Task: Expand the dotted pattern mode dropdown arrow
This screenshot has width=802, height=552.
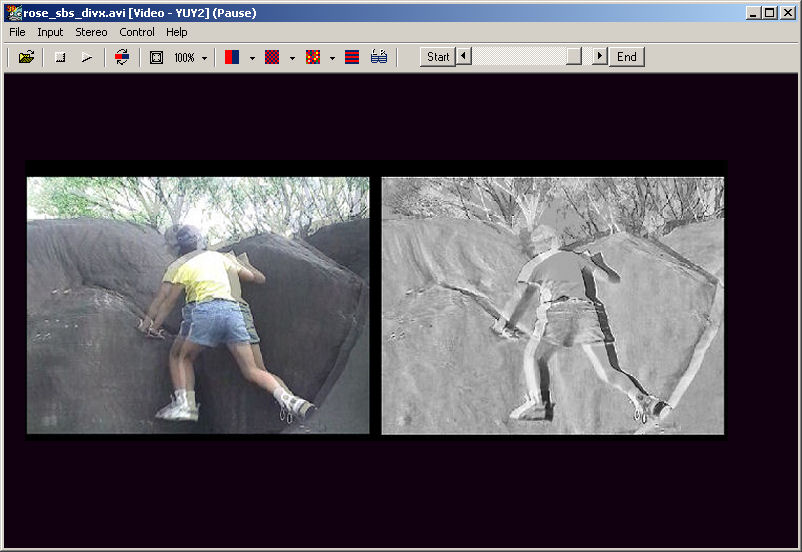Action: [332, 58]
